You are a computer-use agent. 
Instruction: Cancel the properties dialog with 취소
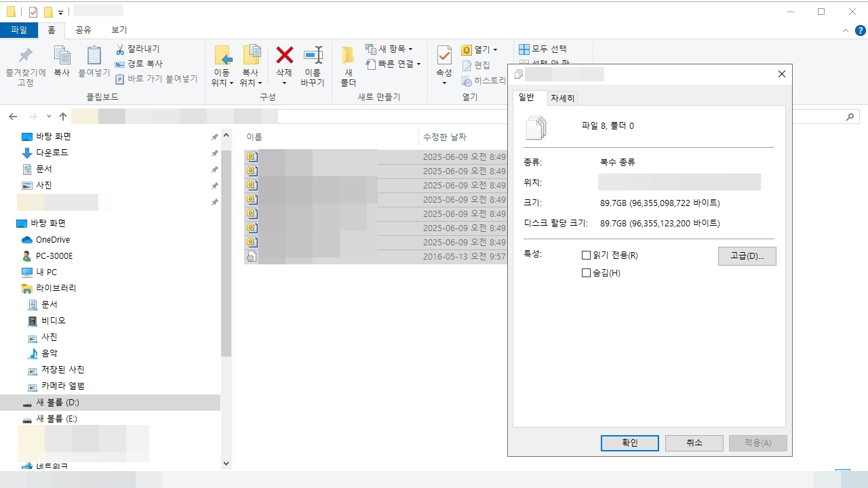click(x=694, y=443)
